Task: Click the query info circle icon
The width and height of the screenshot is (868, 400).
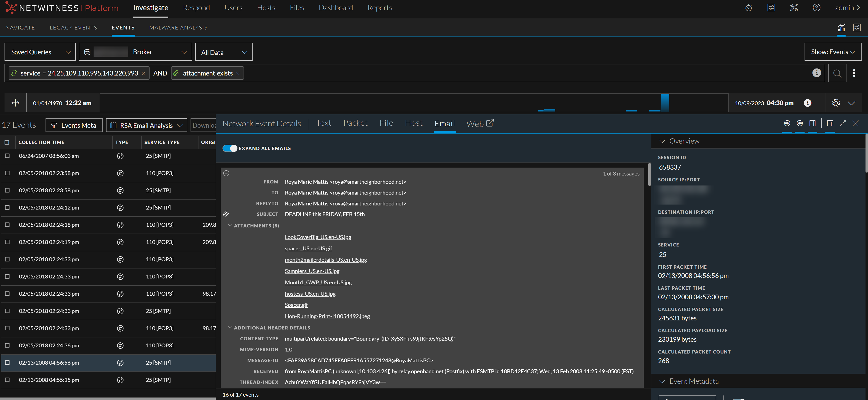Action: (x=816, y=73)
